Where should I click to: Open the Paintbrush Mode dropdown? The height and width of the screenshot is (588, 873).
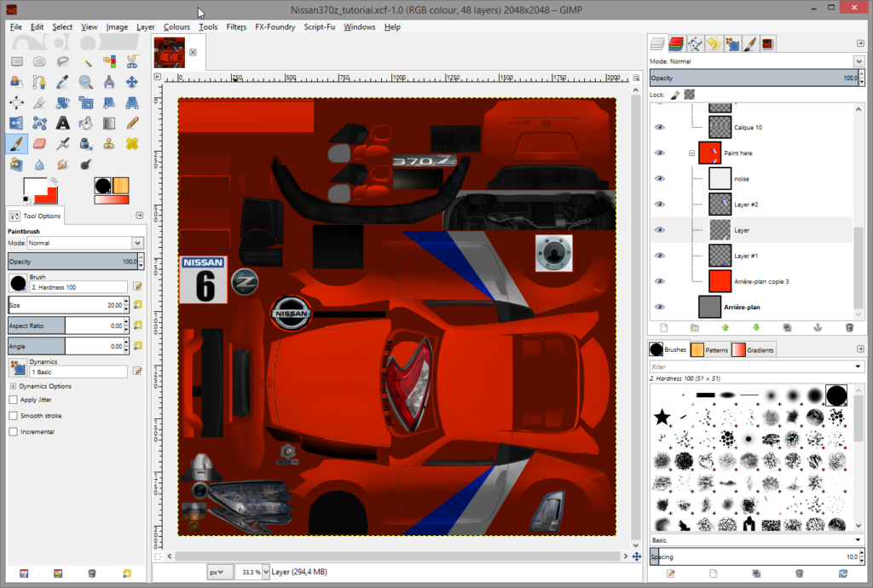[x=86, y=243]
